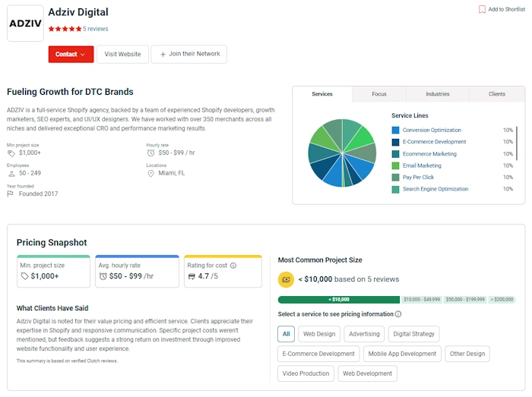Click the tag icon in Pricing Snapshot
Viewport: 532px width, 397px height.
click(x=24, y=276)
